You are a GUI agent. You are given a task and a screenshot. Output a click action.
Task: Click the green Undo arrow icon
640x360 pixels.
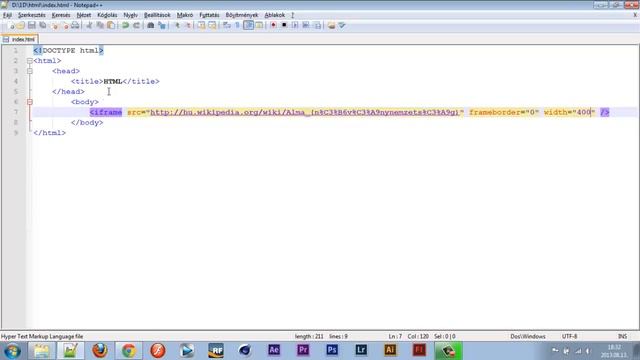126,25
